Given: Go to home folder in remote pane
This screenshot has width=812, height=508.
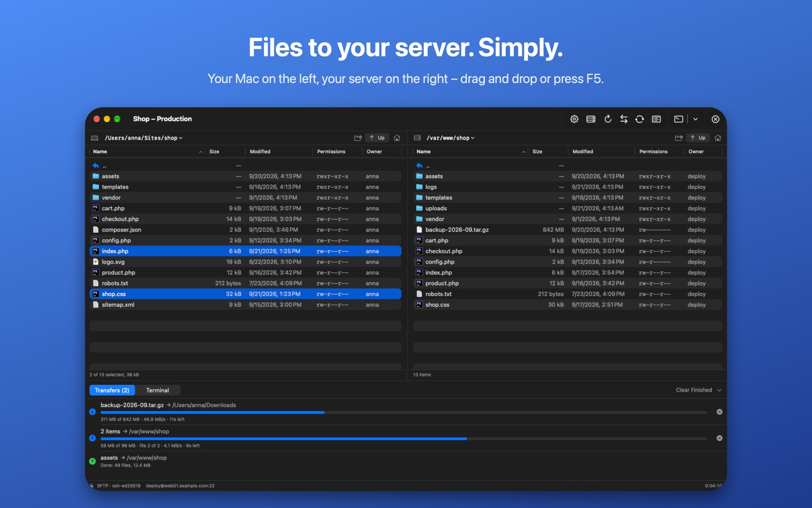Looking at the screenshot, I should coord(718,138).
